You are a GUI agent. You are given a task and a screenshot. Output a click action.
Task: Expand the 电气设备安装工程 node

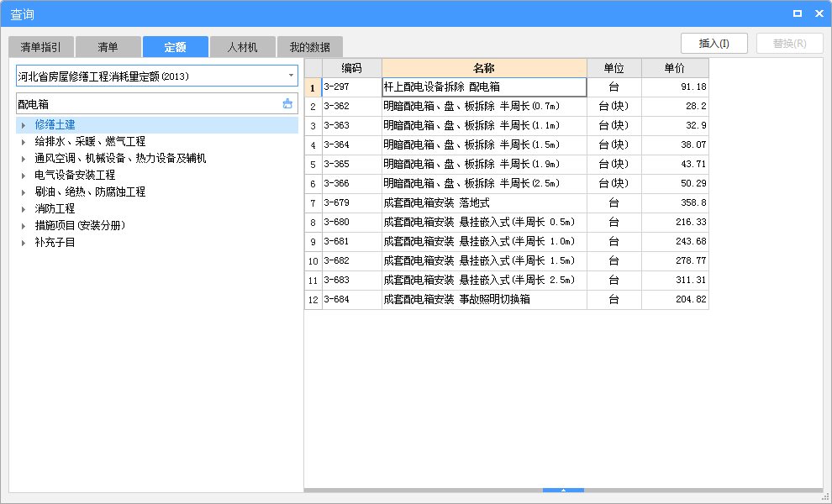[24, 176]
